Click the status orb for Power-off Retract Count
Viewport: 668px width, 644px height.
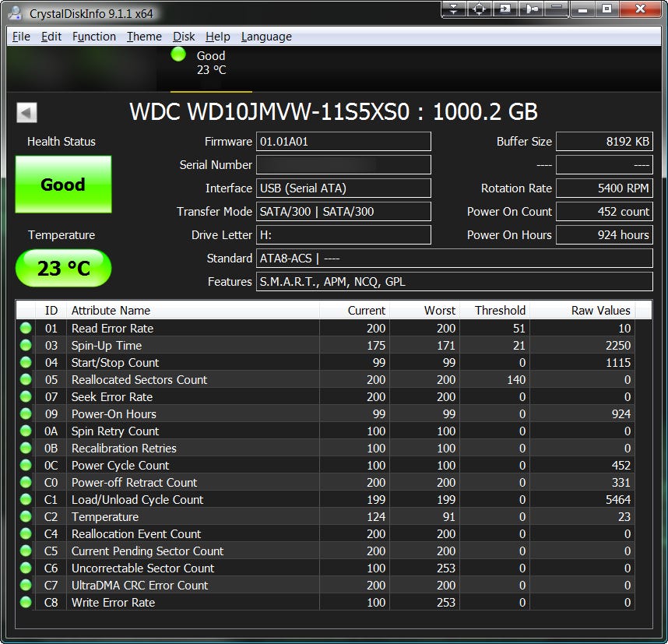click(26, 482)
